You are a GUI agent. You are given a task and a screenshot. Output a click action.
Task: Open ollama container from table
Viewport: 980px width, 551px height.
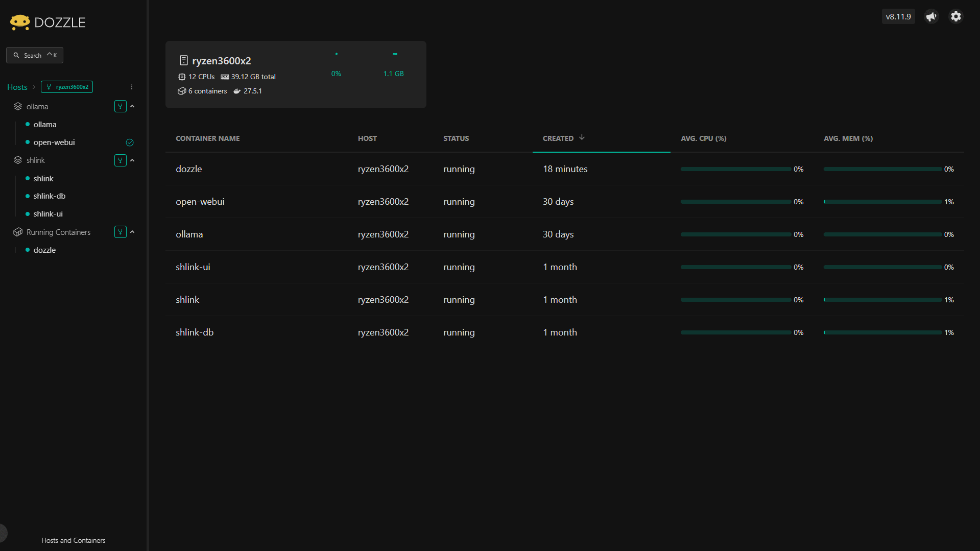[x=189, y=234]
